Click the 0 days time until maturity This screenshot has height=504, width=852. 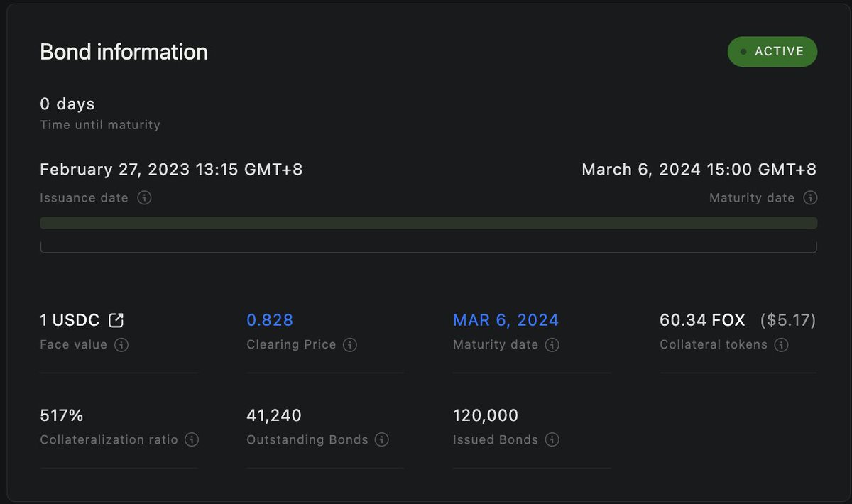[x=67, y=104]
